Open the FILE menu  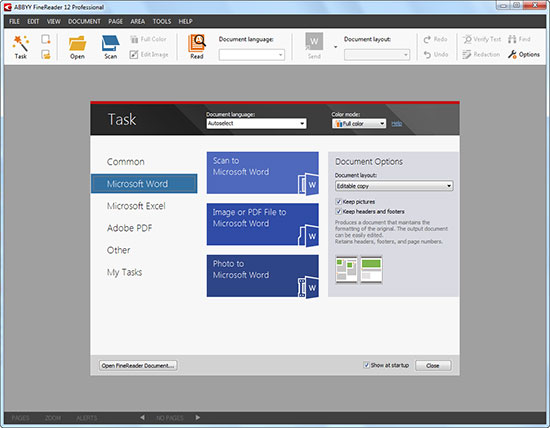coord(14,21)
